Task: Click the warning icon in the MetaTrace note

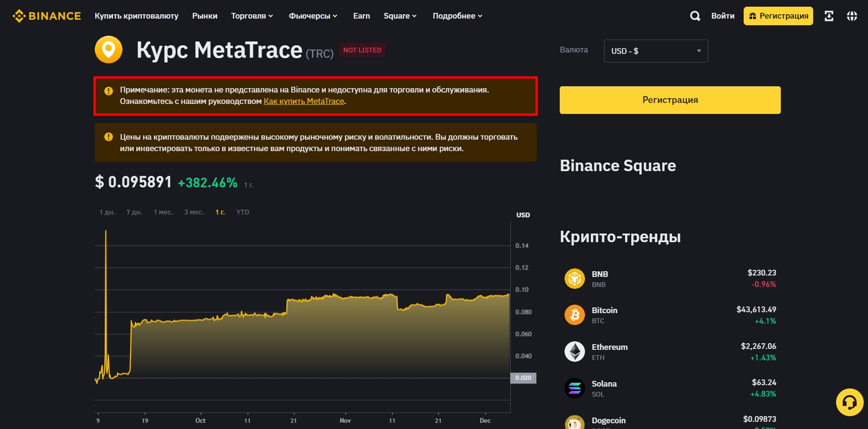Action: pos(109,91)
